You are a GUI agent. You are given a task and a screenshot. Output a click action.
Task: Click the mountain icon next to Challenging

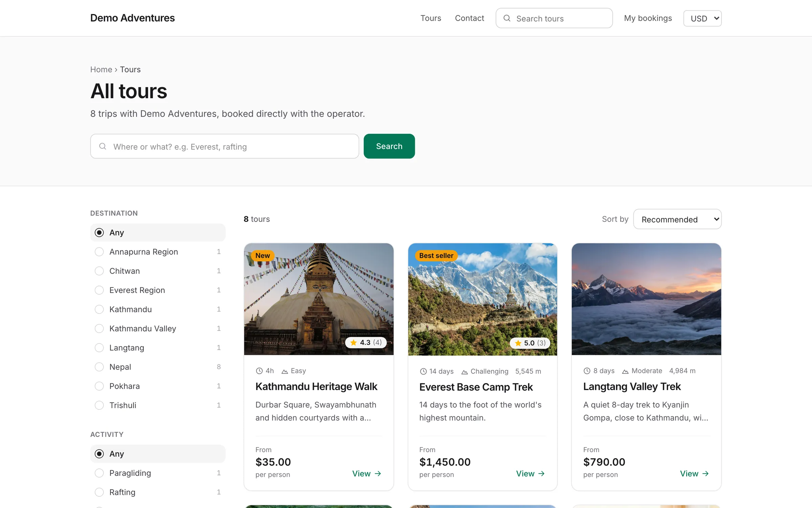pyautogui.click(x=465, y=372)
